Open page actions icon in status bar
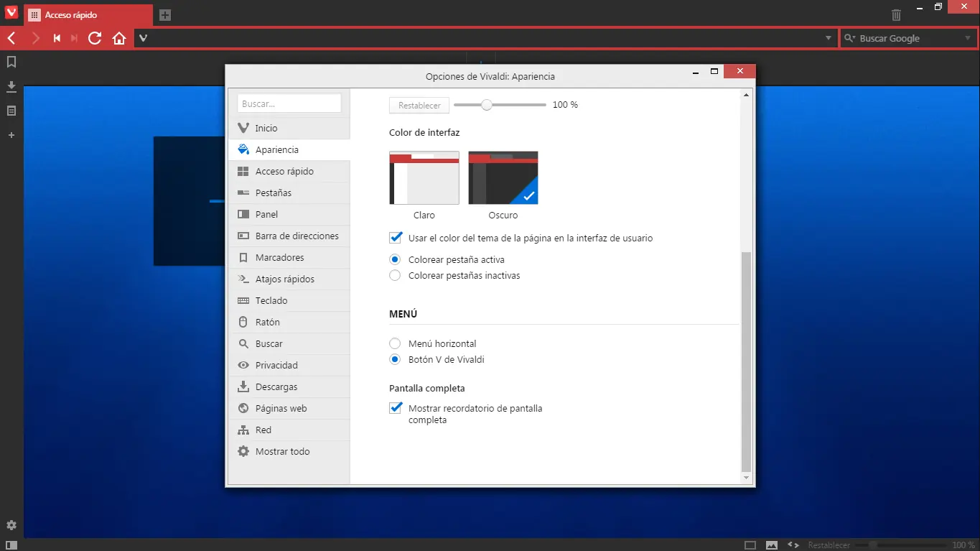Image resolution: width=980 pixels, height=551 pixels. click(x=793, y=545)
